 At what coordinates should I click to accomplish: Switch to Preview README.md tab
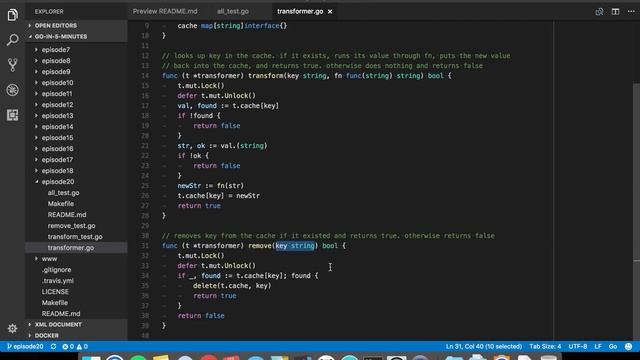tap(165, 11)
